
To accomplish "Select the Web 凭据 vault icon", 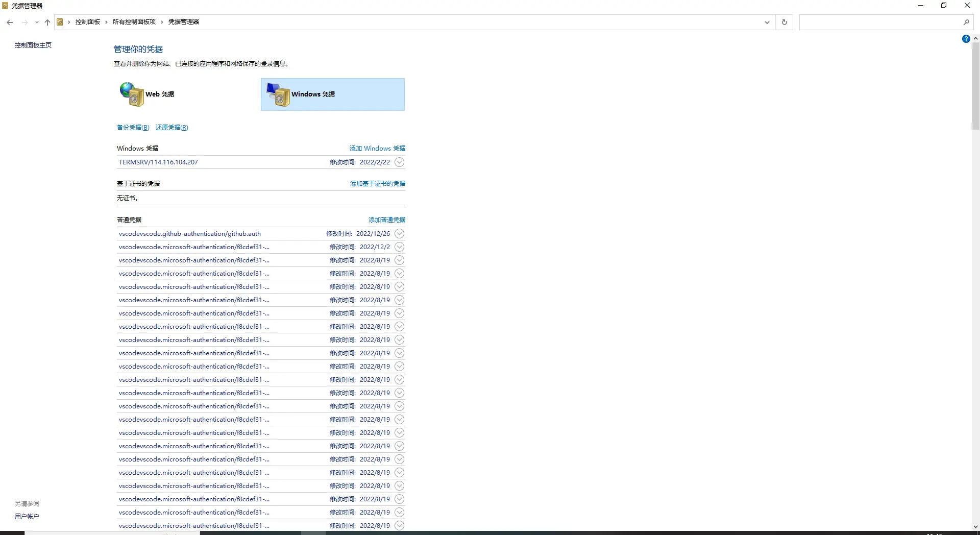I will click(132, 94).
